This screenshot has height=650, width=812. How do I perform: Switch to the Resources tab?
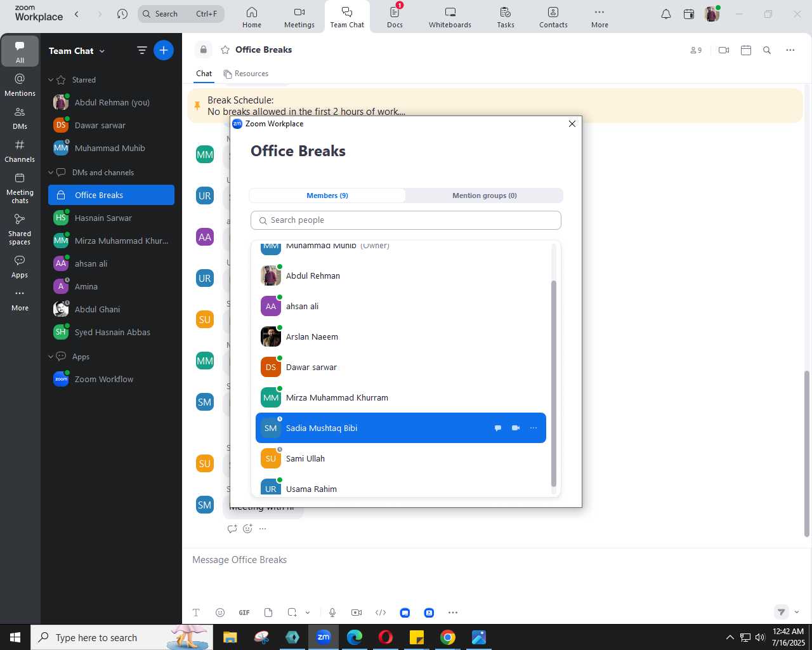(246, 74)
